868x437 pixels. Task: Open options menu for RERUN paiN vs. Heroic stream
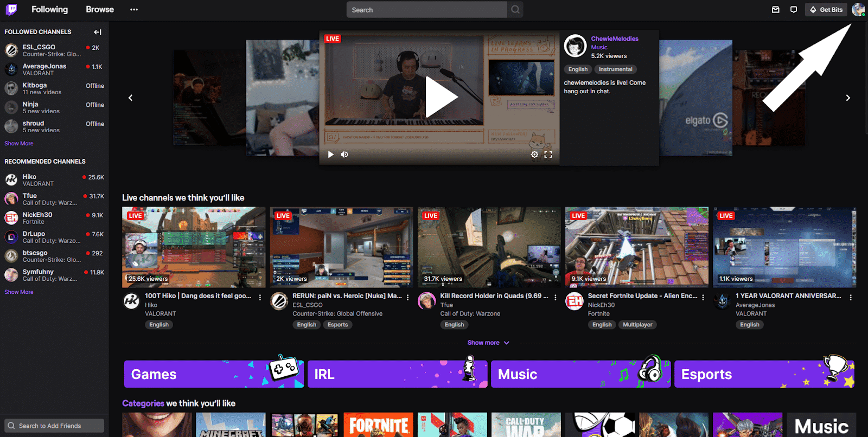pos(407,298)
